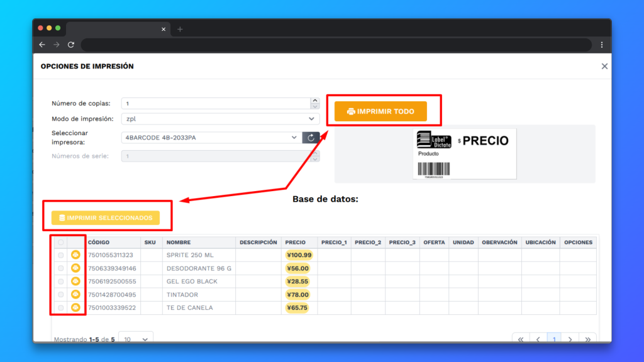The width and height of the screenshot is (644, 362).
Task: Open rows-per-page dropdown showing 10
Action: (136, 337)
